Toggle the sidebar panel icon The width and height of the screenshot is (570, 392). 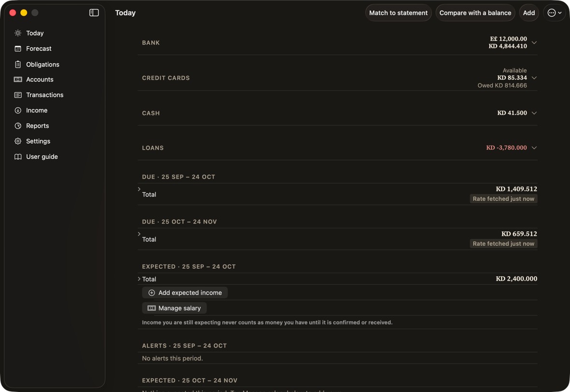pos(94,13)
